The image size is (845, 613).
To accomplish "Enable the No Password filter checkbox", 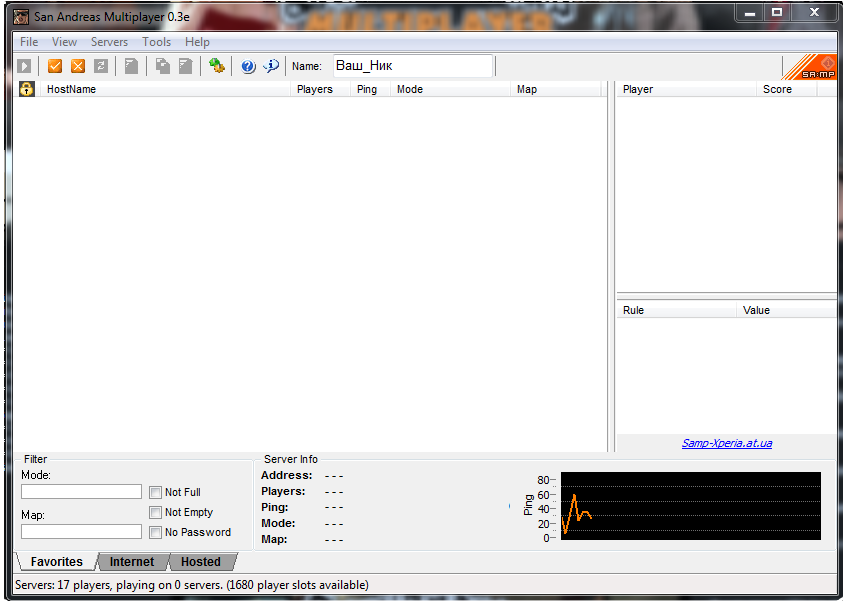I will point(155,533).
